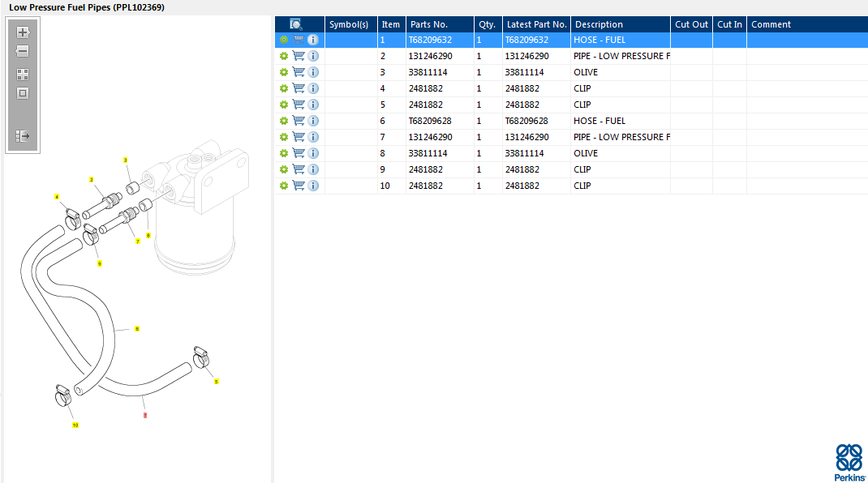Select callout 8 in the diagram
Viewport: 868px width, 483px height.
148,236
